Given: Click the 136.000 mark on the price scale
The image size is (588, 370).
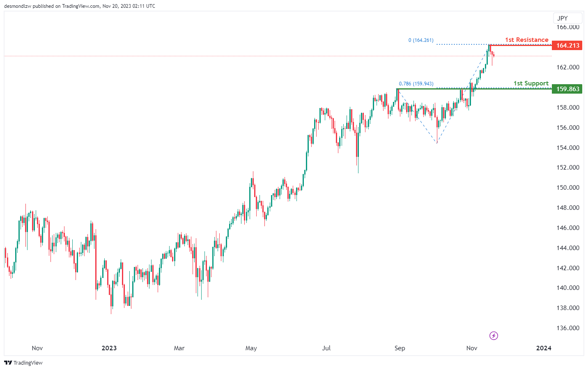Looking at the screenshot, I should [567, 328].
